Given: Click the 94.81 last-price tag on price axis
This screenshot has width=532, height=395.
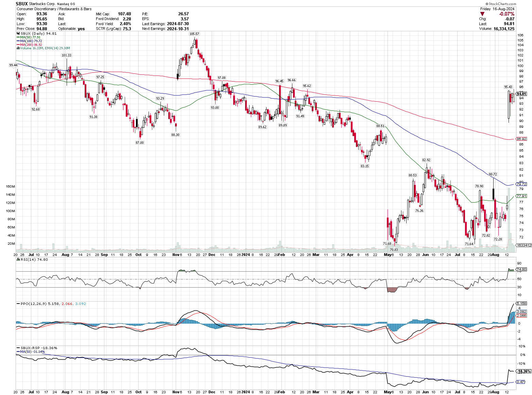Looking at the screenshot, I should (x=521, y=94).
